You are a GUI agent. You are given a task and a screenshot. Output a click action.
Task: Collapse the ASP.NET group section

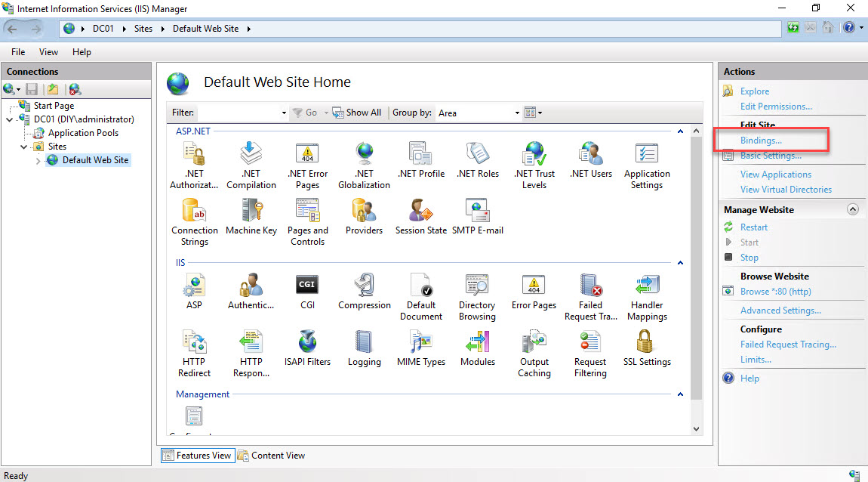680,131
